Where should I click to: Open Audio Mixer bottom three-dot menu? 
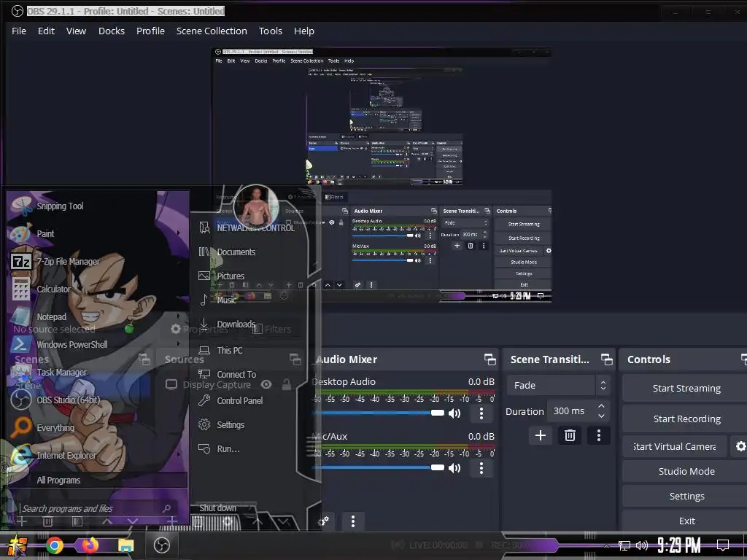353,521
